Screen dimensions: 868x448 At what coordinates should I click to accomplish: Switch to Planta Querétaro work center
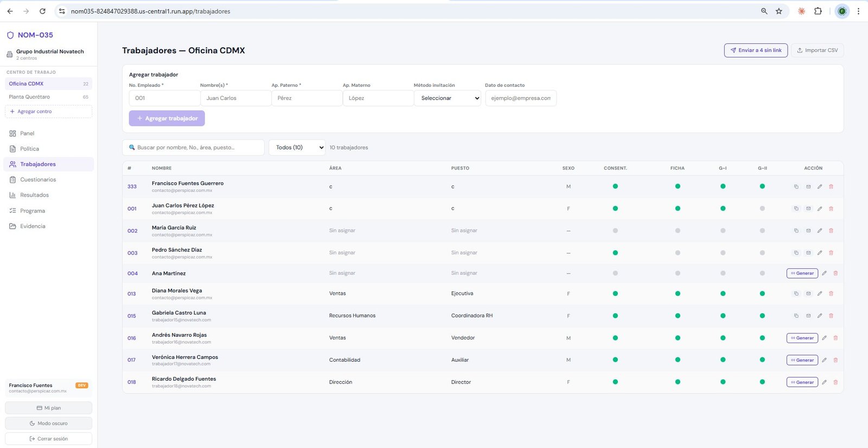coord(29,97)
